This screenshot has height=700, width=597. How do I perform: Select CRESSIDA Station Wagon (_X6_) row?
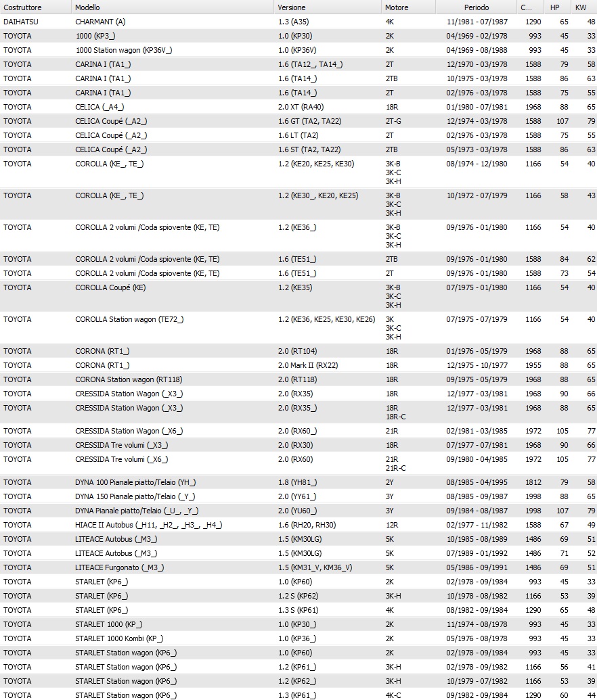tap(298, 431)
